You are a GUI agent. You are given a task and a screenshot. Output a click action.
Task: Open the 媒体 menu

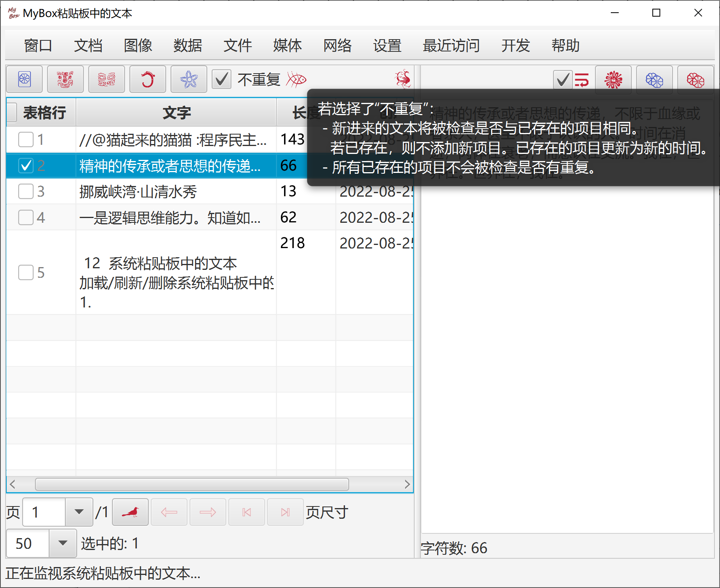(x=287, y=46)
